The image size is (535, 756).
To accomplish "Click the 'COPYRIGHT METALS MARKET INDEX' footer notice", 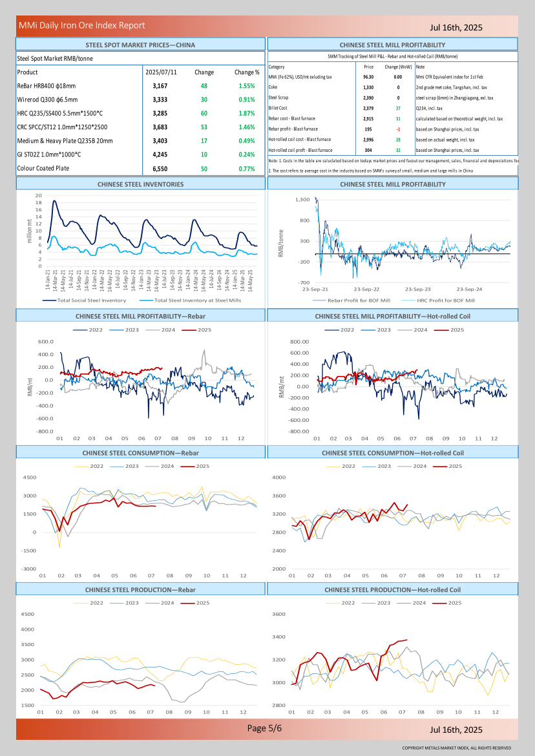I will click(457, 748).
